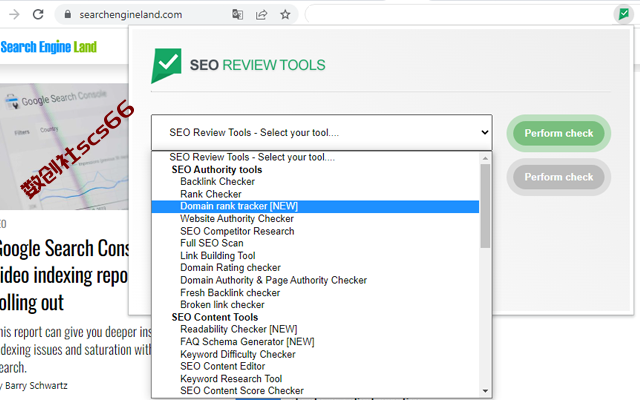This screenshot has width=640, height=400.
Task: Select Backlink Checker from the list
Action: (315, 182)
